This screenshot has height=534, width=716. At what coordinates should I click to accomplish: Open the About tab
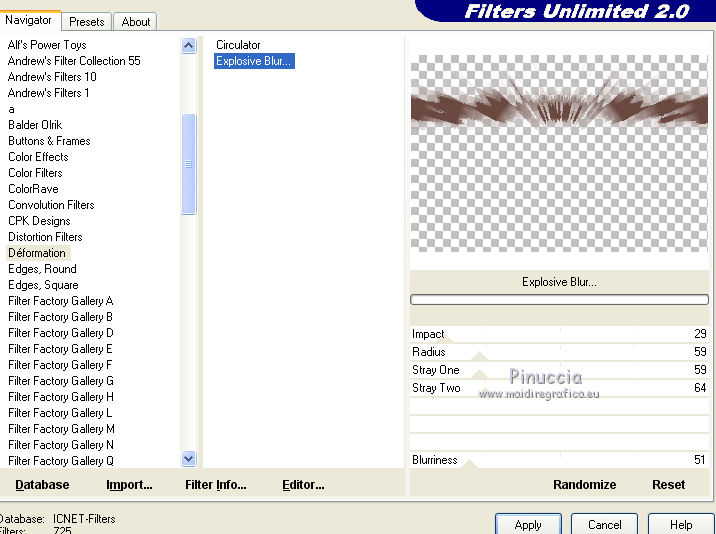(x=136, y=21)
